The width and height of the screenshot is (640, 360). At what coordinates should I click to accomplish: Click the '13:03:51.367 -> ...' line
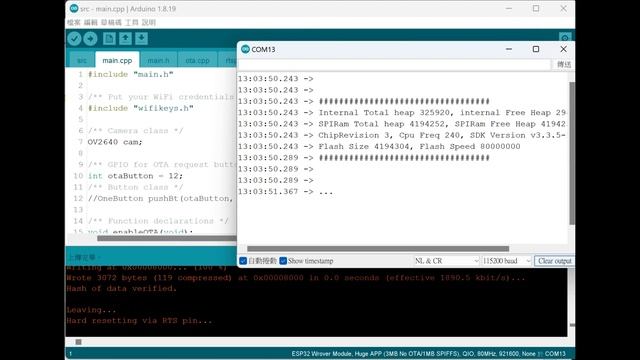pos(285,191)
